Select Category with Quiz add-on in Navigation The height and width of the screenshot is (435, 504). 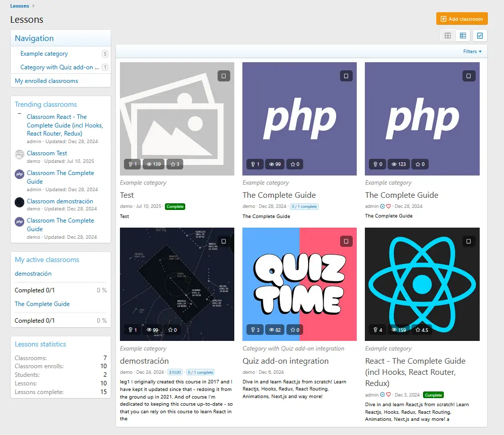click(x=56, y=67)
